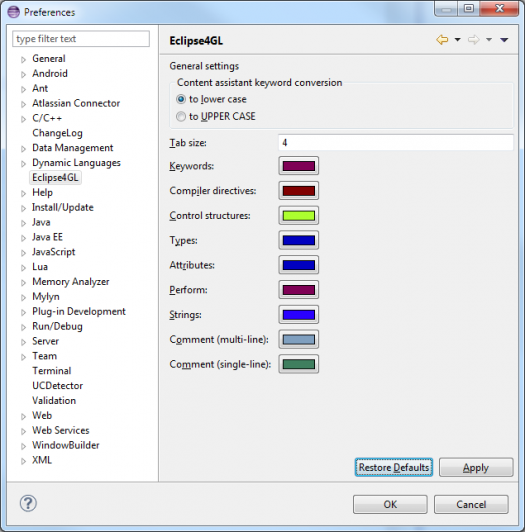Expand the Ant tree node arrow

pos(23,90)
